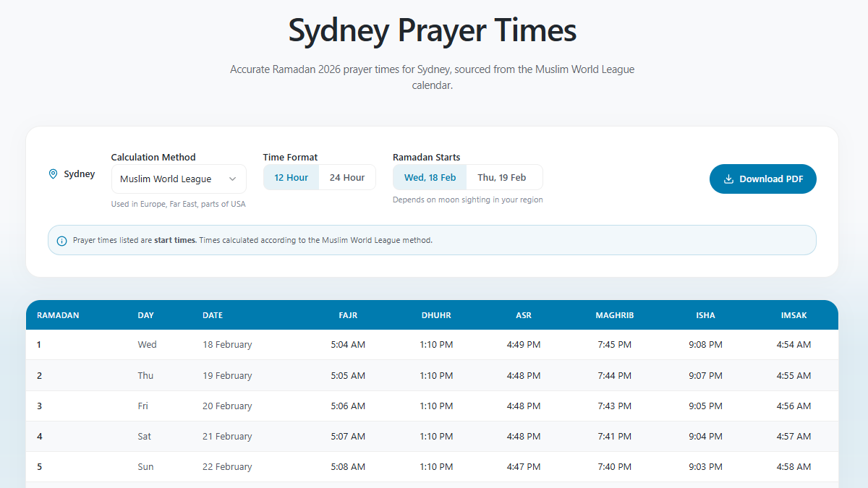Click the IMSAK column header

click(x=793, y=315)
